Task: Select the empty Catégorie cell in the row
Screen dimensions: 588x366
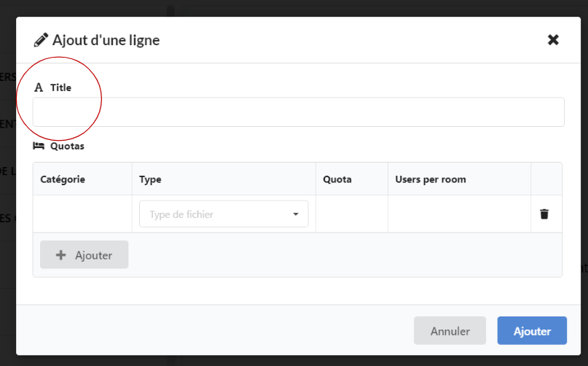Action: click(82, 214)
